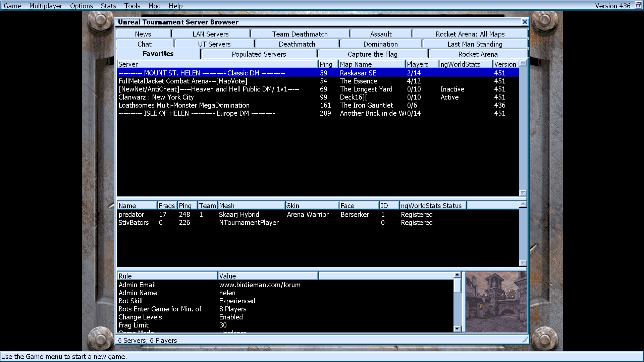Select ISLE OF HELEN Europe DM server
The image size is (644, 362).
click(318, 113)
